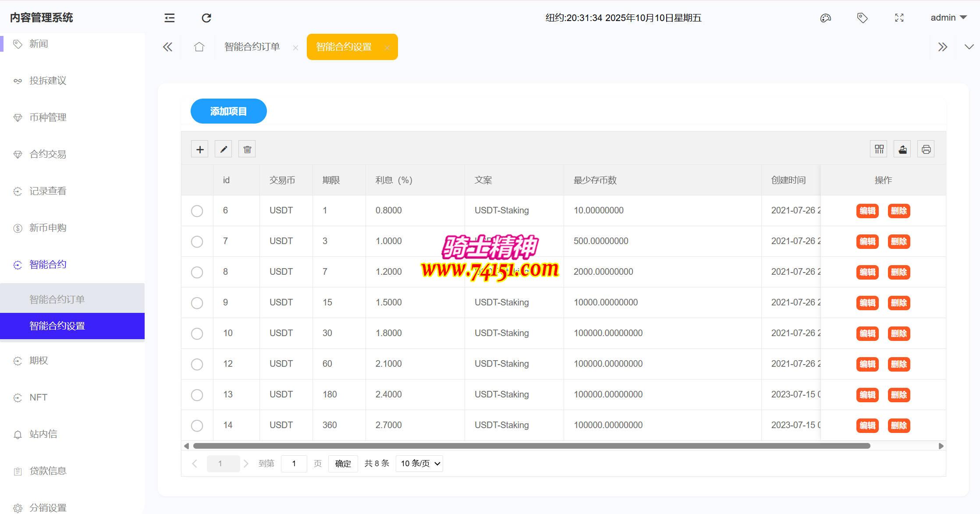
Task: Expand the tab options chevron at far right
Action: coord(969,47)
